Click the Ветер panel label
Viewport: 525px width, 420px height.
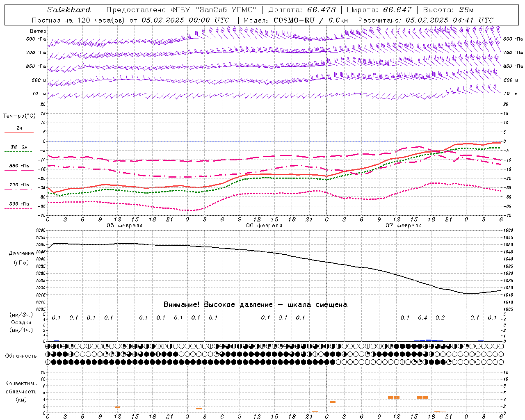coord(38,31)
